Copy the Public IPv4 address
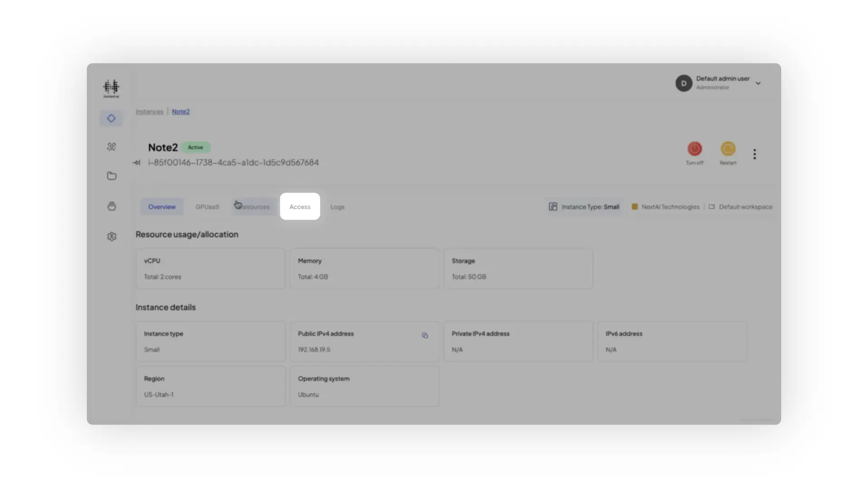Screen dimensions: 868x488 (x=425, y=335)
